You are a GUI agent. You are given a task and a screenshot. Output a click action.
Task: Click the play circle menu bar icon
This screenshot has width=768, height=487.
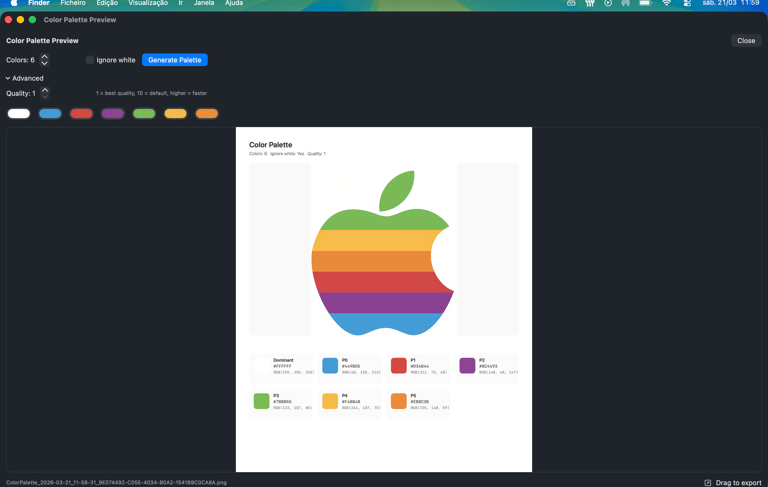pos(608,3)
